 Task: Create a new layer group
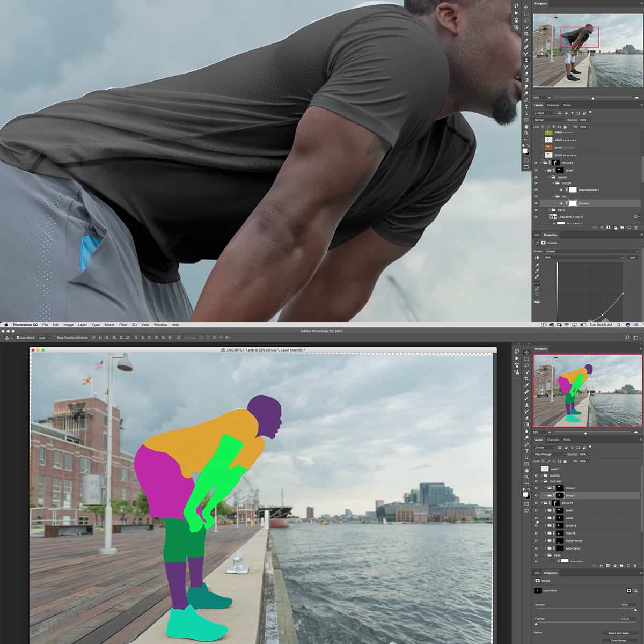pyautogui.click(x=621, y=565)
